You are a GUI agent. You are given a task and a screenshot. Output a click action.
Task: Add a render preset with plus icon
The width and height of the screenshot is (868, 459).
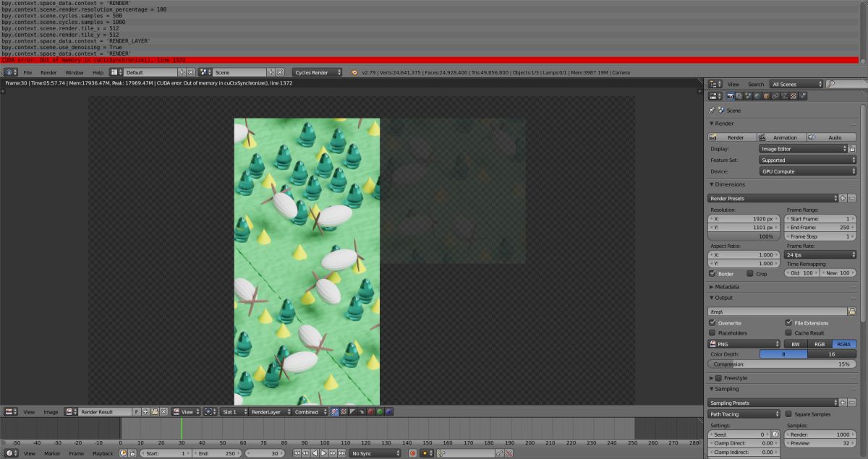click(x=843, y=198)
